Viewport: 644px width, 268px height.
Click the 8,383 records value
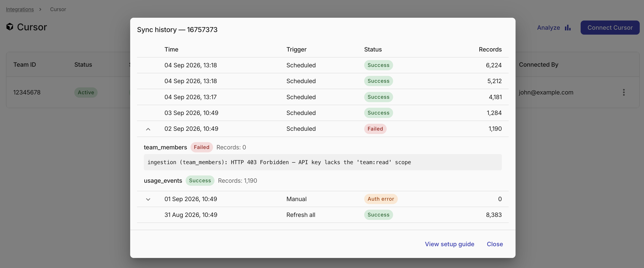(x=494, y=215)
